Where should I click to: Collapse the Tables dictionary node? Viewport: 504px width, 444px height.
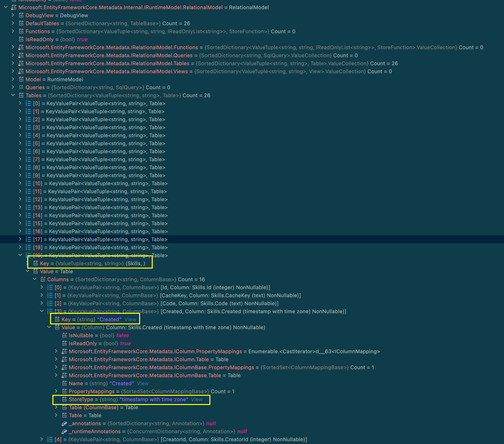pyautogui.click(x=13, y=95)
